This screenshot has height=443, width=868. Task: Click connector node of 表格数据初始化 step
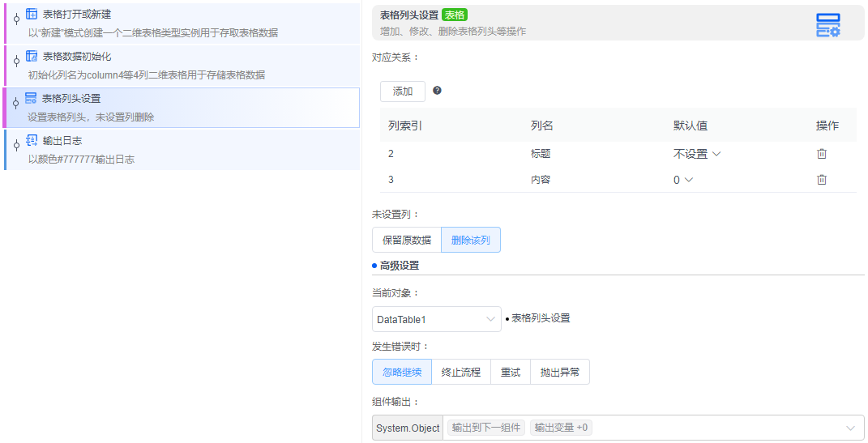pyautogui.click(x=16, y=62)
